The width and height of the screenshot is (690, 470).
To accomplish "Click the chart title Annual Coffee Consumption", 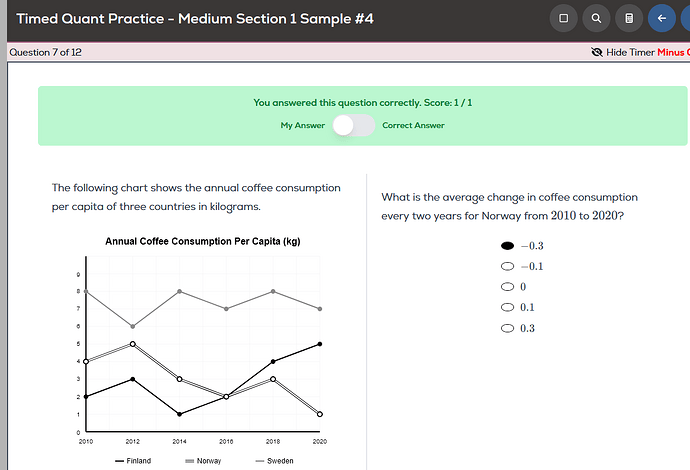I will tap(202, 241).
